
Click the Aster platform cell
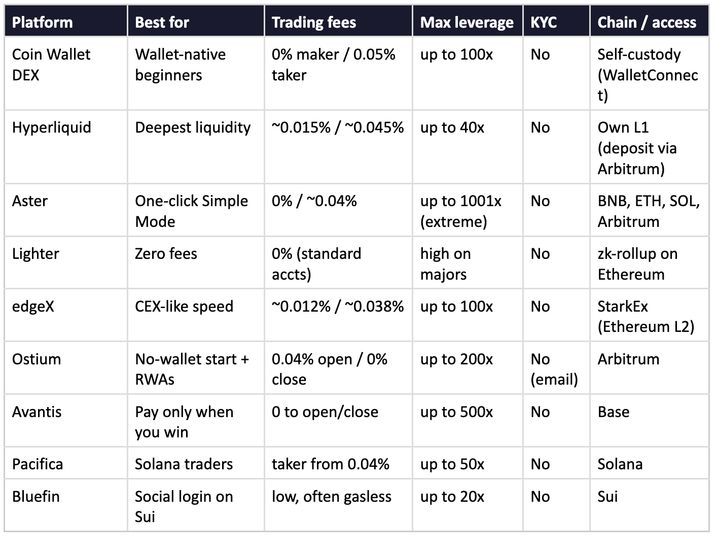(66, 210)
